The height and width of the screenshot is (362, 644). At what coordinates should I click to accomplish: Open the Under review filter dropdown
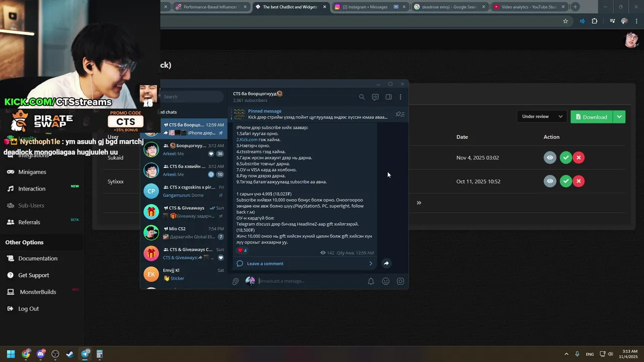tap(542, 117)
